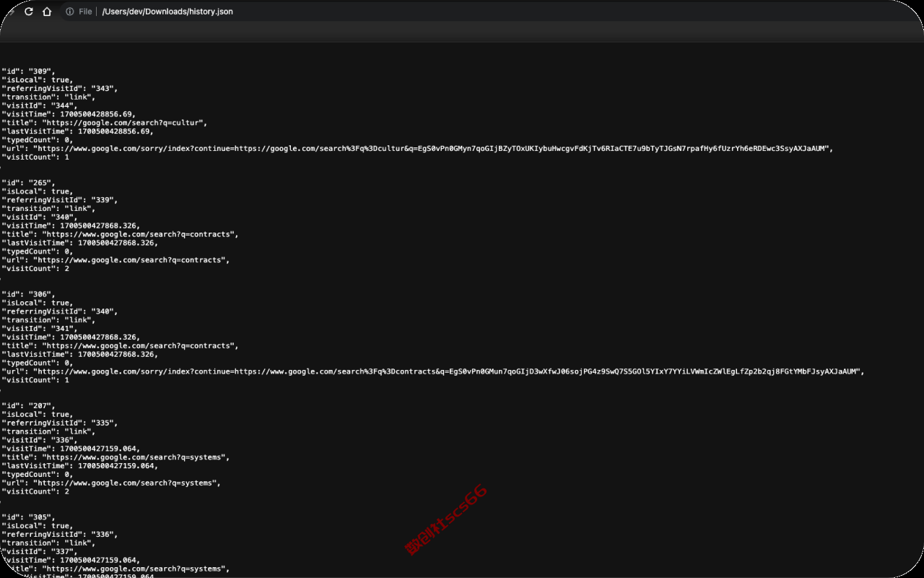The width and height of the screenshot is (924, 578).
Task: Click "visitCount": 1 in the id 309 entry
Action: pyautogui.click(x=36, y=157)
